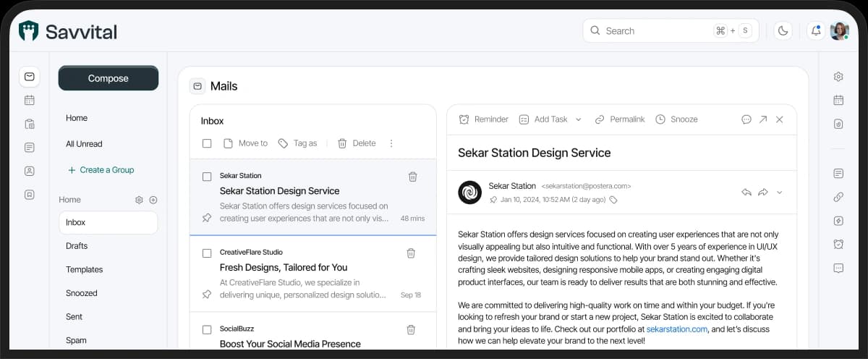Open the comment bubble icon in email toolbar

(x=746, y=119)
